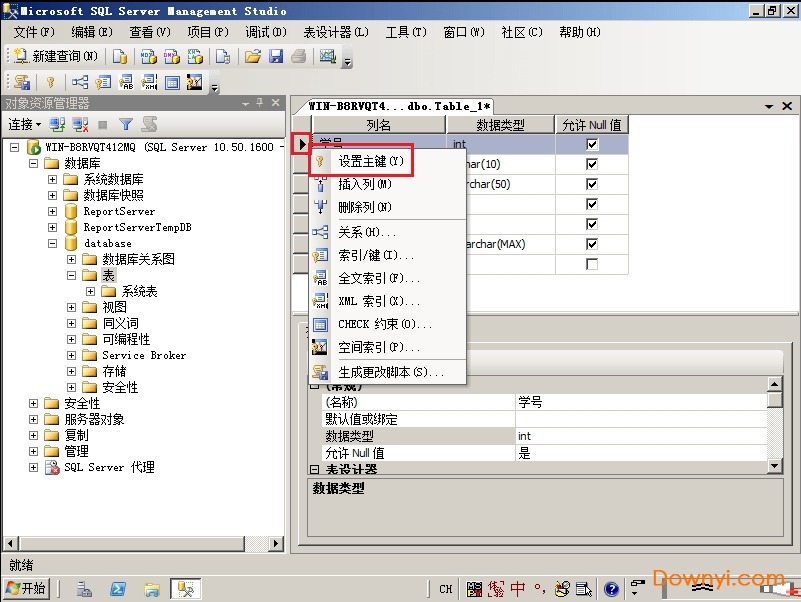This screenshot has width=801, height=602.
Task: Open the 表设计器 menu in menu bar
Action: tap(335, 32)
